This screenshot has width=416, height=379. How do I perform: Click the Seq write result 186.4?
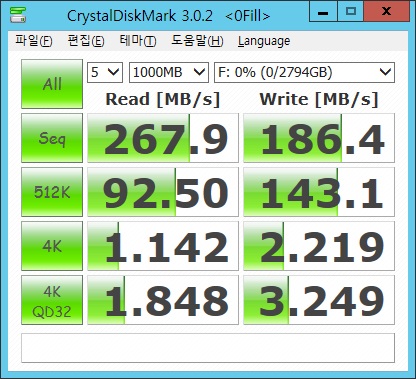coord(319,138)
